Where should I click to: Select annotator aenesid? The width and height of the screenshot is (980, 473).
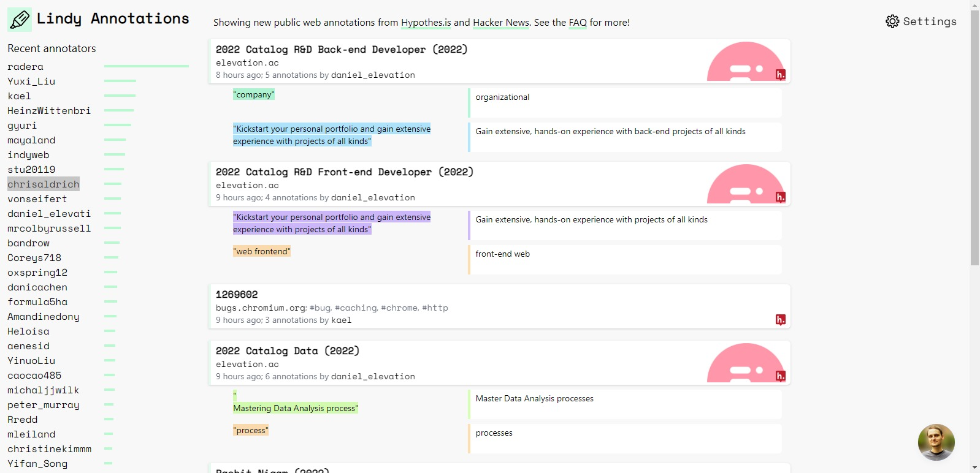pyautogui.click(x=28, y=346)
